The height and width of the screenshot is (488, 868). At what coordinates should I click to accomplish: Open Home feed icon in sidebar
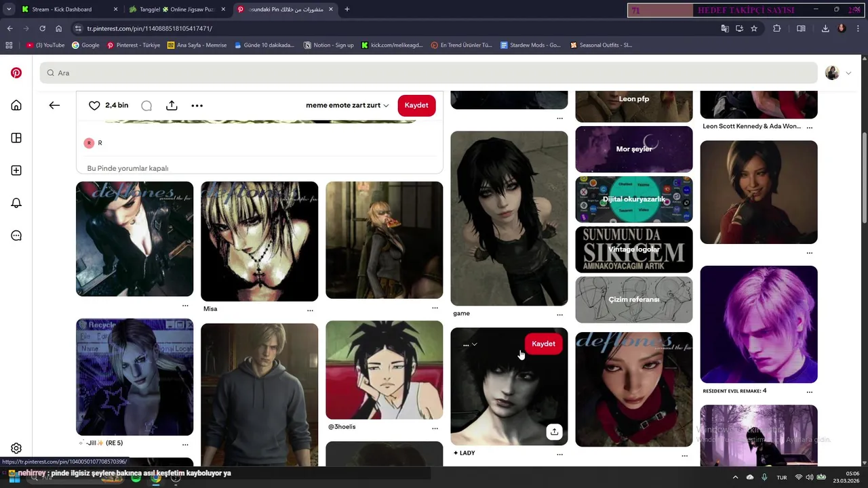tap(16, 105)
